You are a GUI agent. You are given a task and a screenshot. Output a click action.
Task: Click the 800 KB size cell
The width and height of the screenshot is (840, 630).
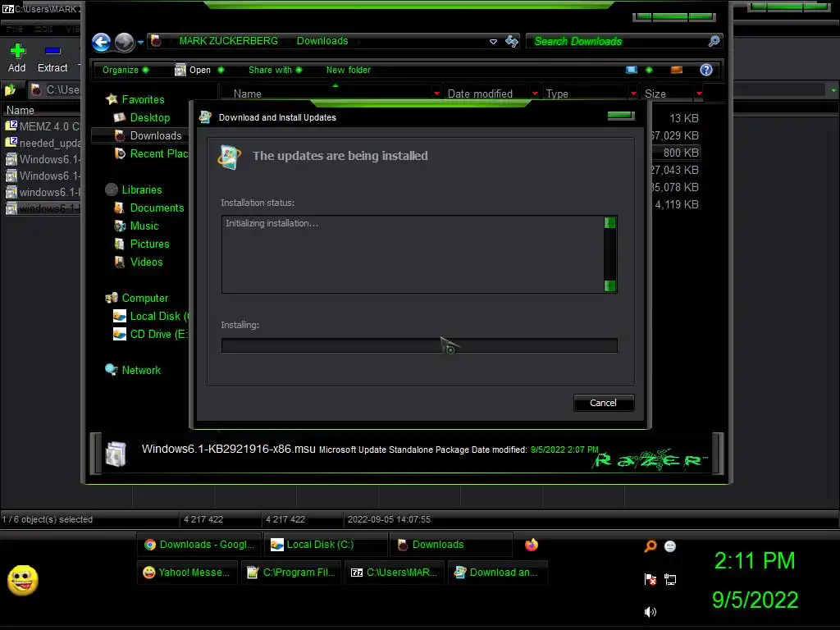pyautogui.click(x=681, y=153)
